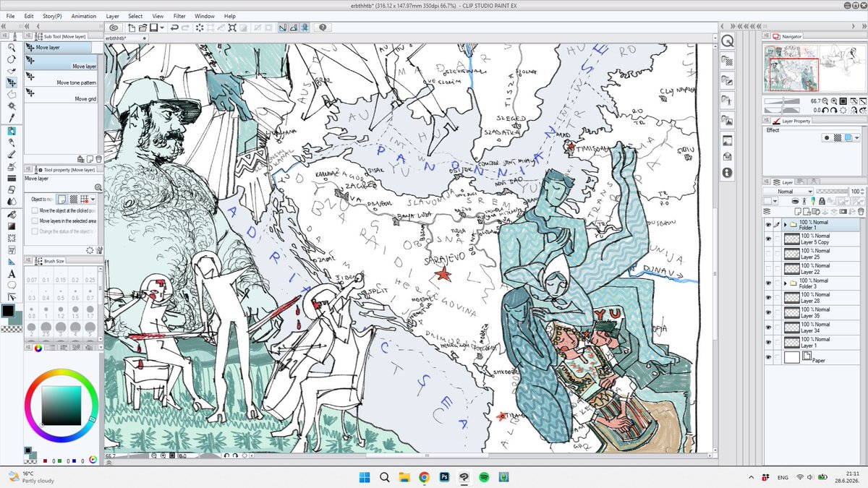
Task: Expand Folder 3 disclosure triangle
Action: (x=785, y=283)
